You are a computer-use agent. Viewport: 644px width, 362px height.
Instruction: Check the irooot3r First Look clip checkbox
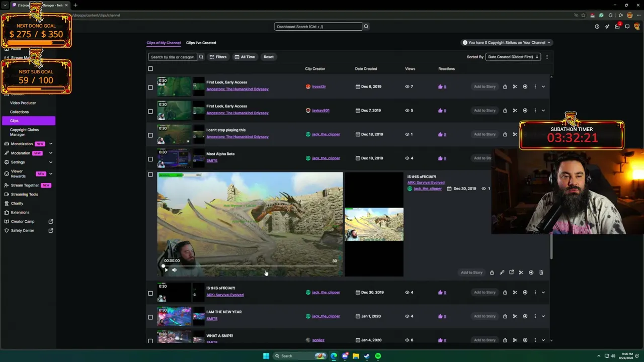click(x=150, y=87)
